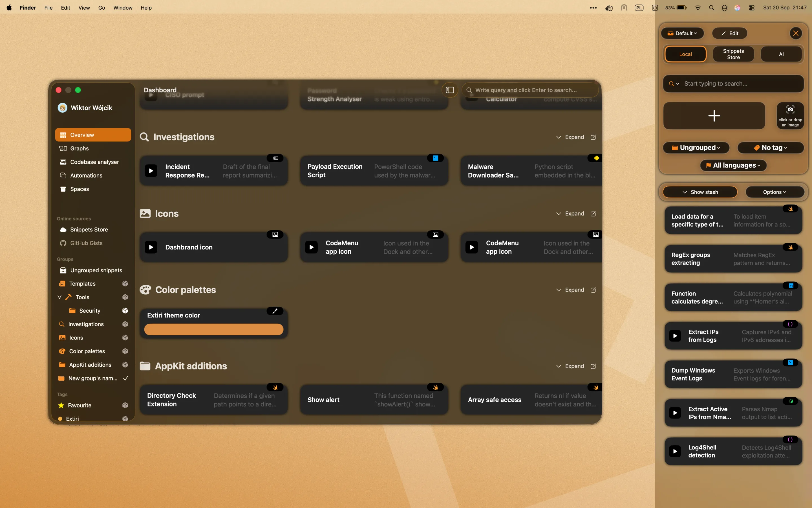Open the Default dropdown in snippets panel
Image resolution: width=812 pixels, height=508 pixels.
[682, 33]
